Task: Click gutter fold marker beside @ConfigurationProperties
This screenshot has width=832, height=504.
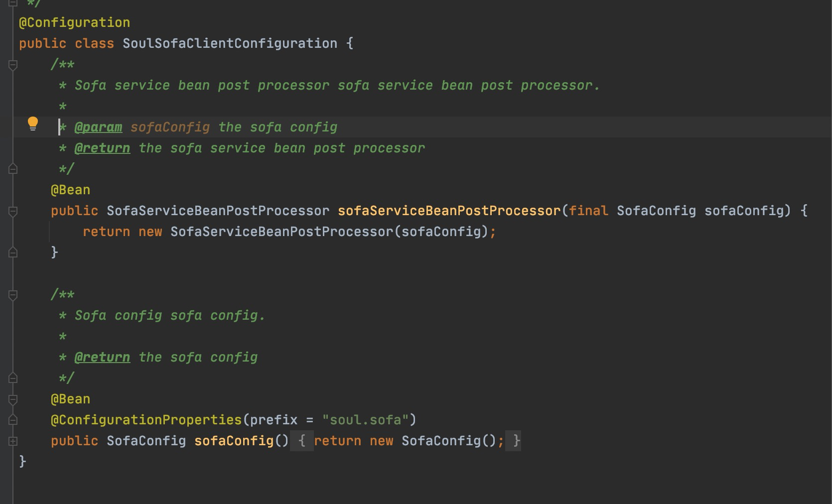Action: pos(13,420)
